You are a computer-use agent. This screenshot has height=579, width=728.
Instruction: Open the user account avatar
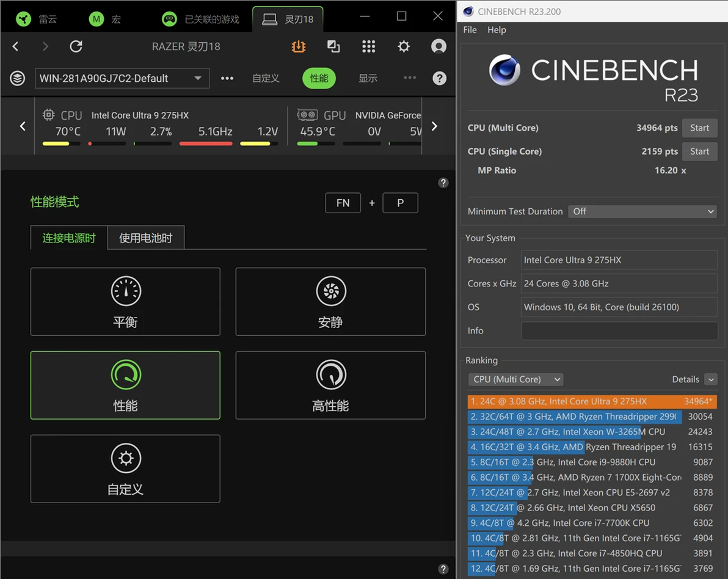click(x=439, y=46)
